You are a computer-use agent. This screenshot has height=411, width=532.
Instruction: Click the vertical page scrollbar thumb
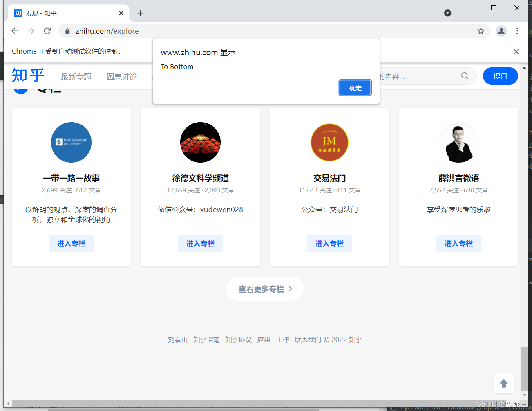click(x=524, y=369)
